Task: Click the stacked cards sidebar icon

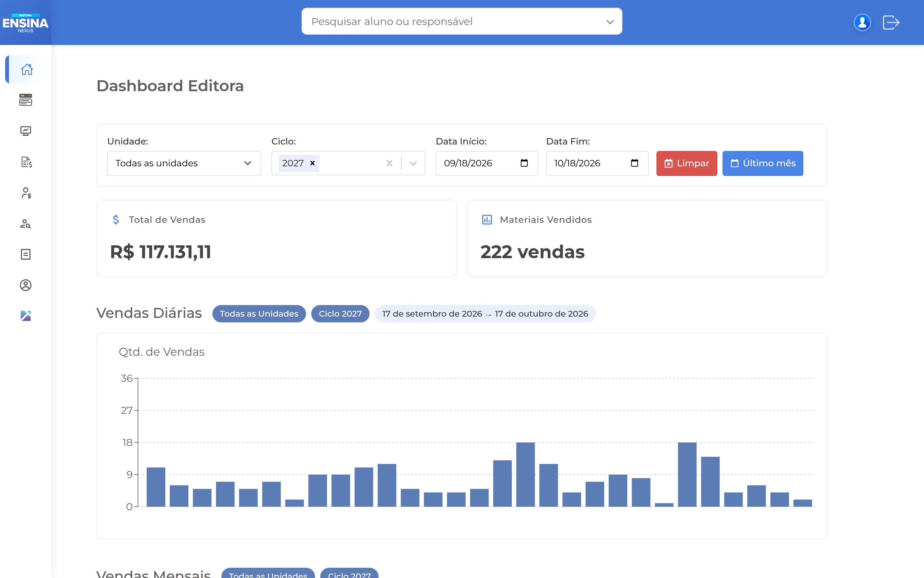Action: (26, 100)
